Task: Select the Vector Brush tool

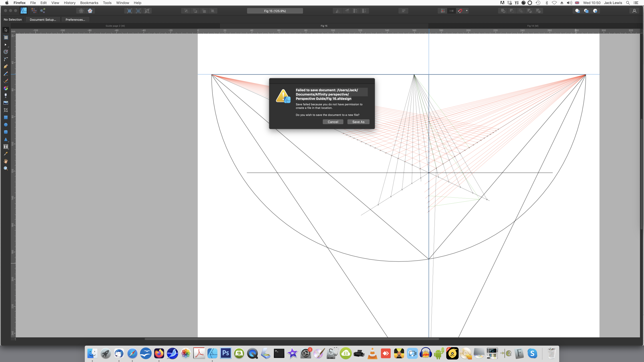Action: [6, 81]
